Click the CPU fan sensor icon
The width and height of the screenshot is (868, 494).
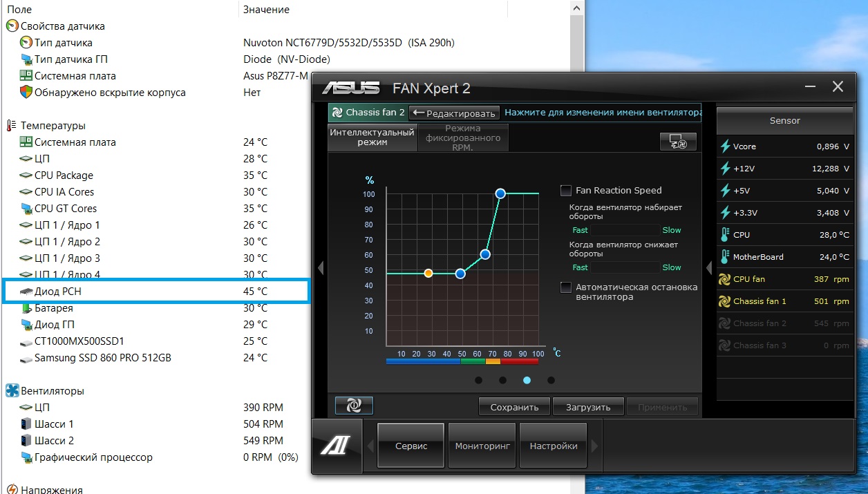pyautogui.click(x=725, y=279)
